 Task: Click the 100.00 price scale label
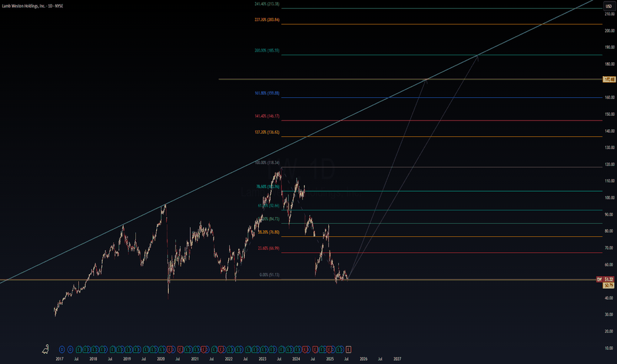coord(610,198)
